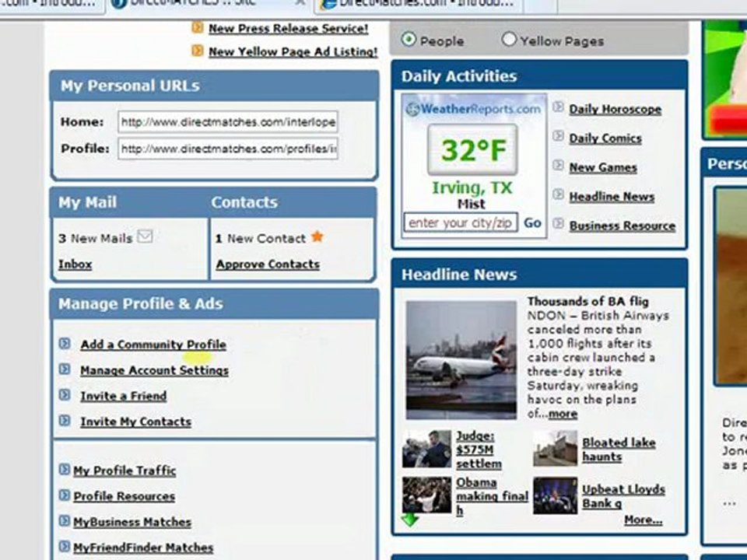Click arrow icon beside Daily Horoscope
Viewport: 747px width, 560px height.
559,107
